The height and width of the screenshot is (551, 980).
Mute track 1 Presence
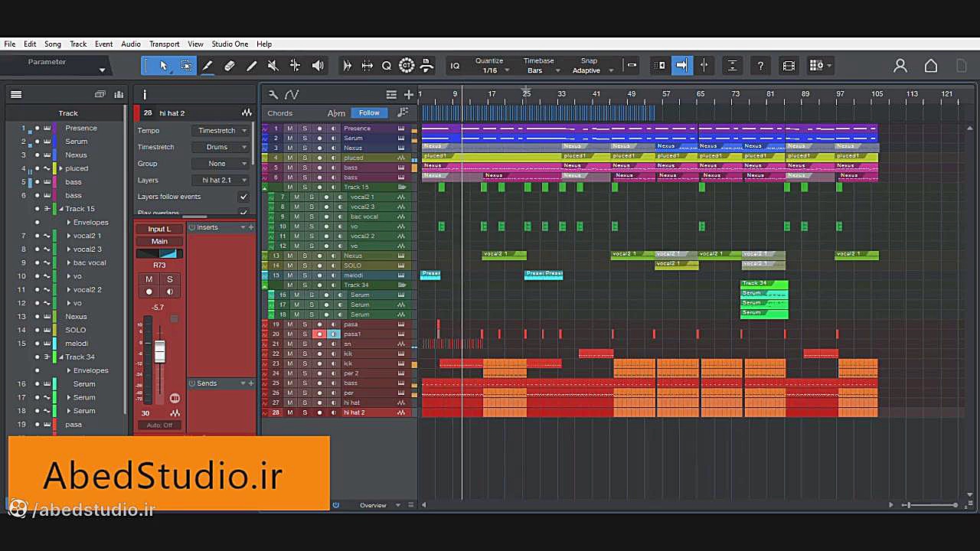tap(290, 129)
